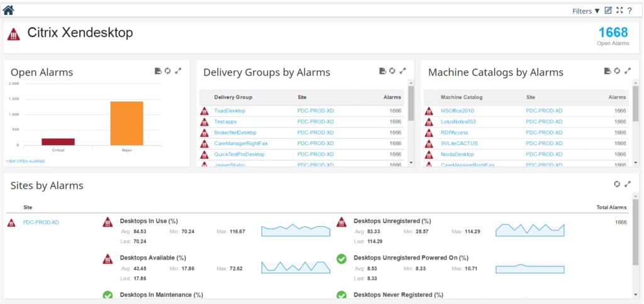Refresh the Machine Catalogs by Alarms panel
This screenshot has width=644, height=304.
[617, 71]
